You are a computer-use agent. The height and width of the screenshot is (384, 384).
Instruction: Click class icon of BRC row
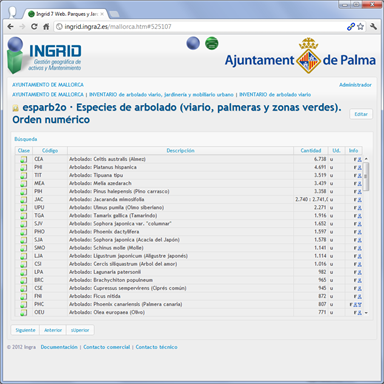[x=23, y=280]
